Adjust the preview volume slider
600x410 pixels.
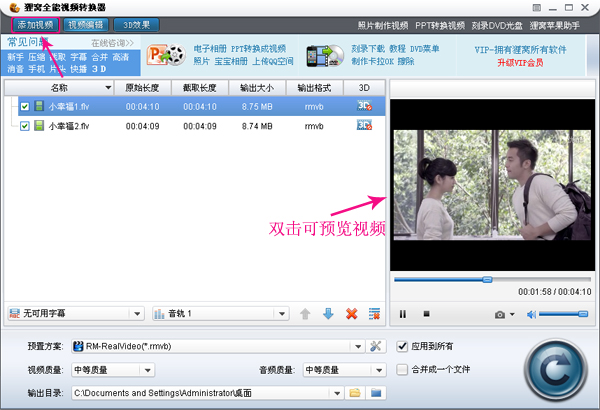pos(563,314)
